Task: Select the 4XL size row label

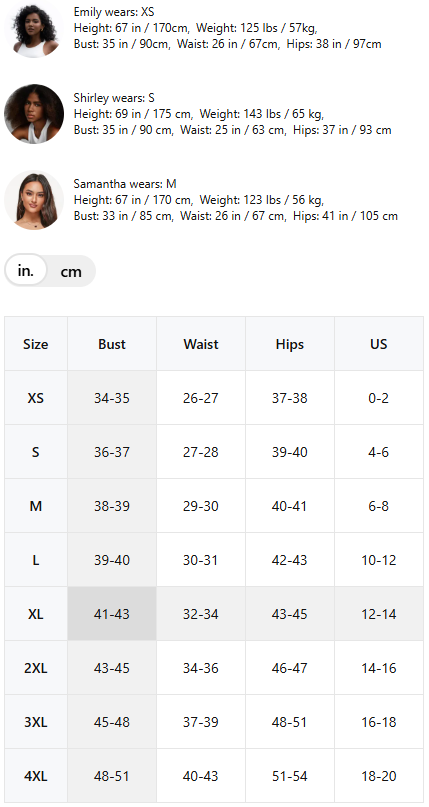Action: pos(35,776)
